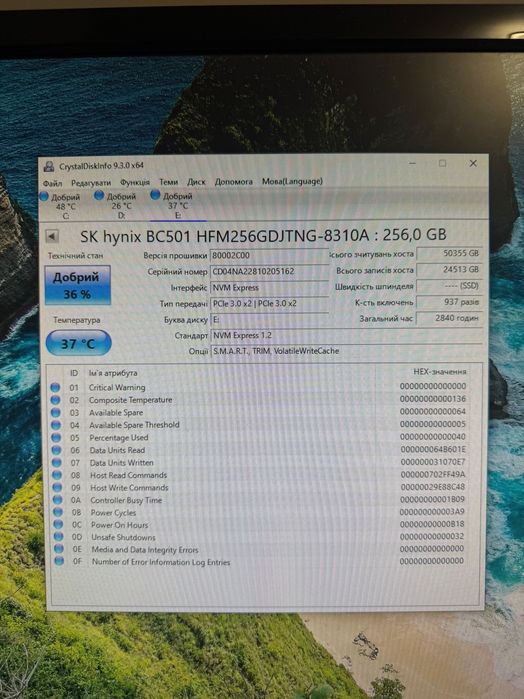Click status icon of Number of Error Information Log Entries
Viewport: 524px width, 699px height.
point(59,562)
